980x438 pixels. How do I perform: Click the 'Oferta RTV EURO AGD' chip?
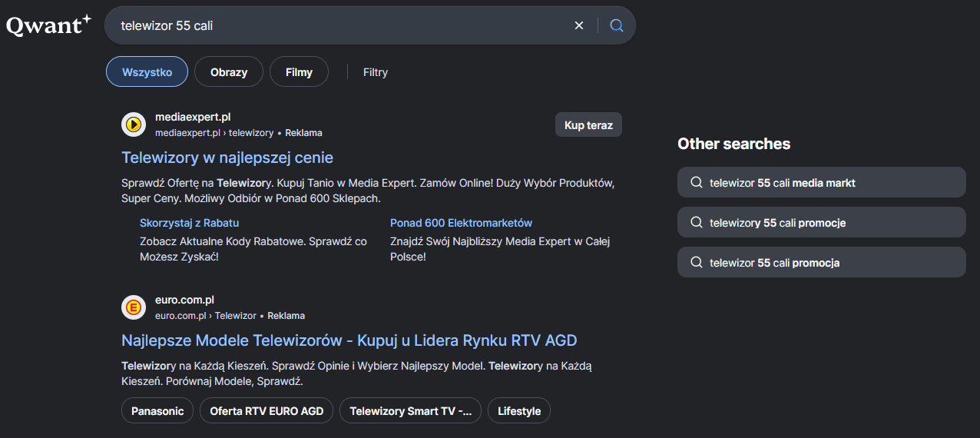click(x=267, y=411)
